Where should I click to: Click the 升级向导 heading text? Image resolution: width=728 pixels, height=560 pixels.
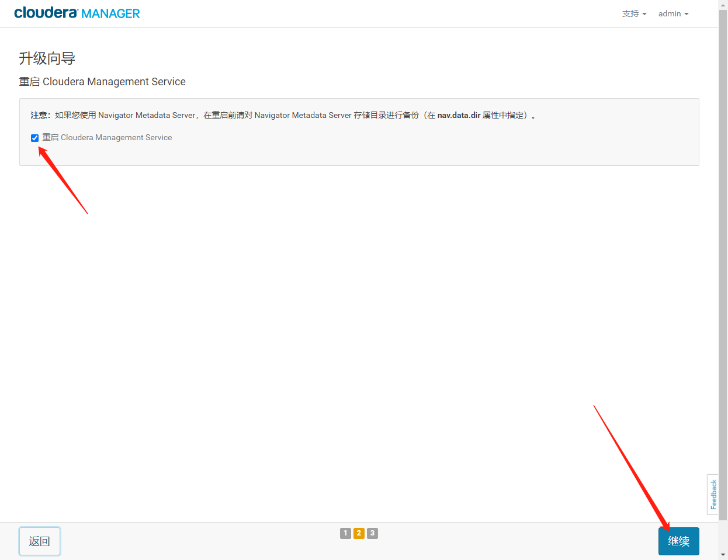point(47,58)
